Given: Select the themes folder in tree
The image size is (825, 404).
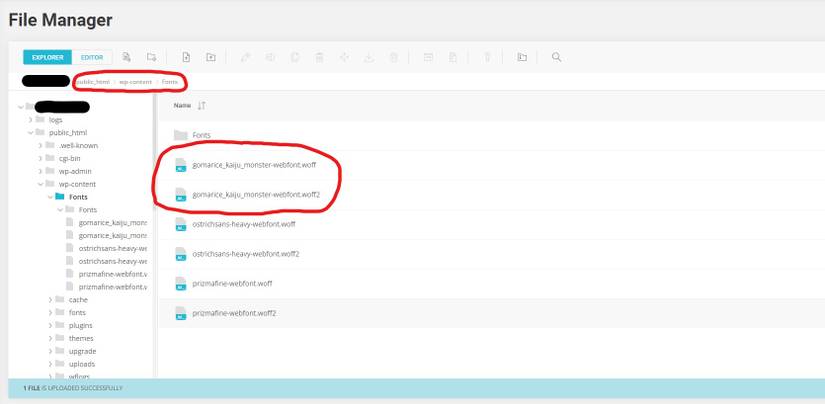Looking at the screenshot, I should pos(81,338).
